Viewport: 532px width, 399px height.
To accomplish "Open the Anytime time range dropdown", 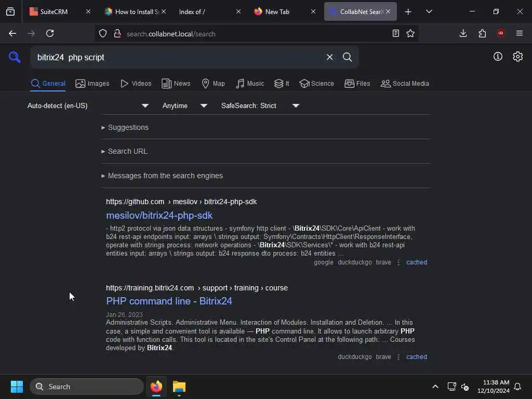I will tap(185, 105).
